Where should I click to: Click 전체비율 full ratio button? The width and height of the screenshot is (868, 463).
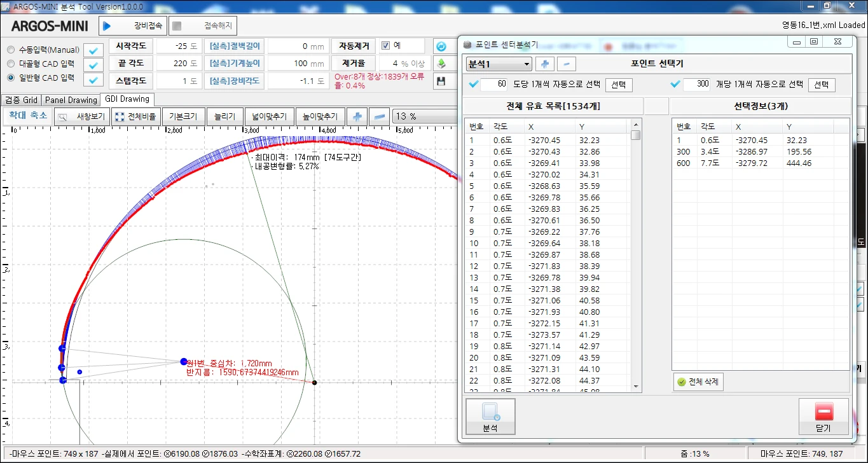coord(136,116)
